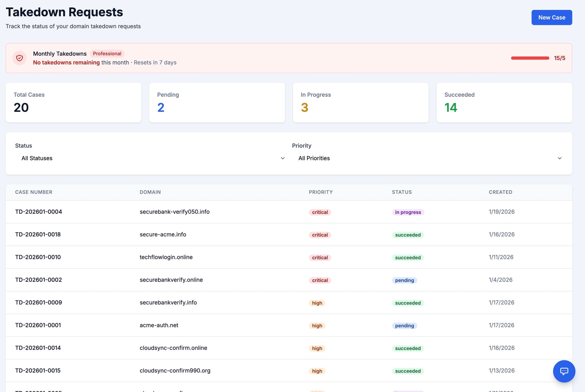
Task: Click the Pending cases stat card
Action: tap(217, 103)
